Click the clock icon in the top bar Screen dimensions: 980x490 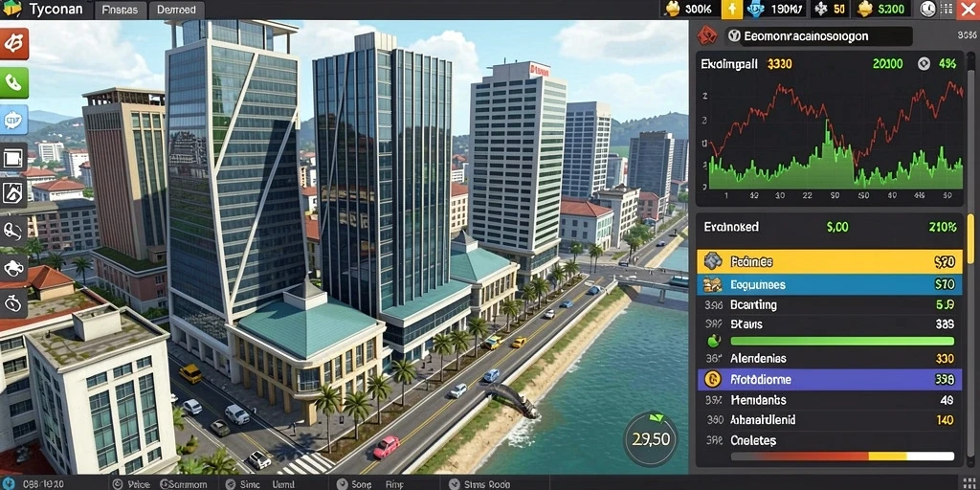pos(928,10)
